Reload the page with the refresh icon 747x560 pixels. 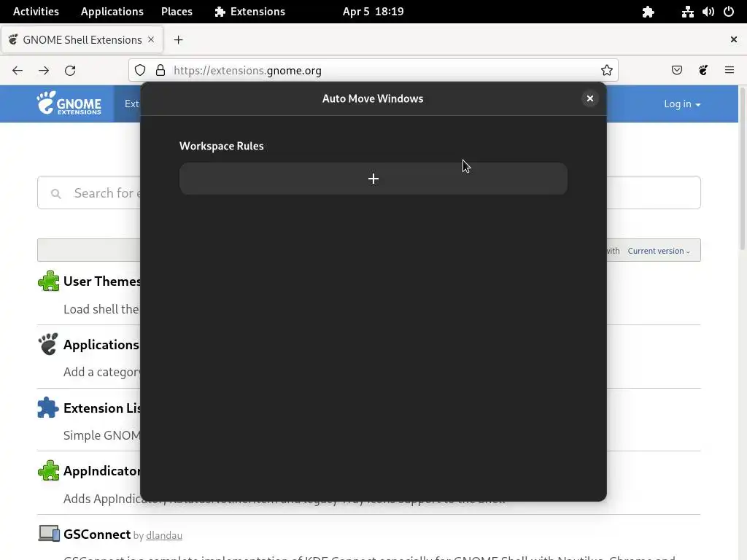pos(70,71)
